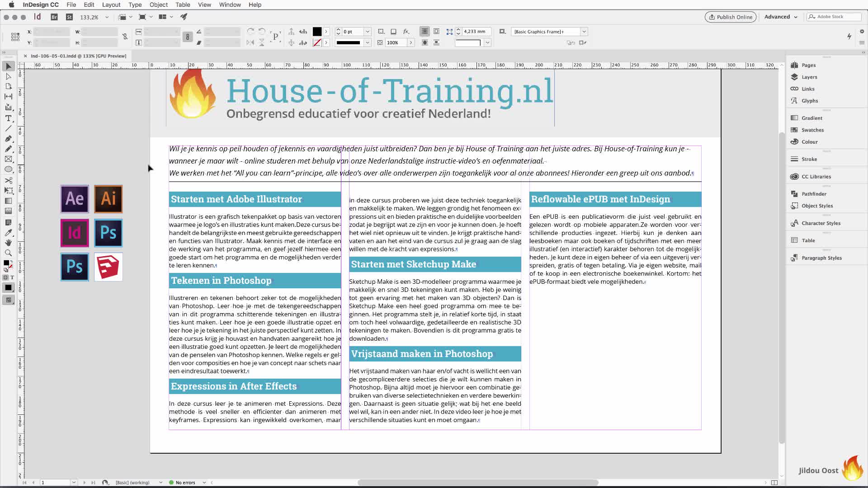
Task: Select the Note tool
Action: pyautogui.click(x=8, y=222)
